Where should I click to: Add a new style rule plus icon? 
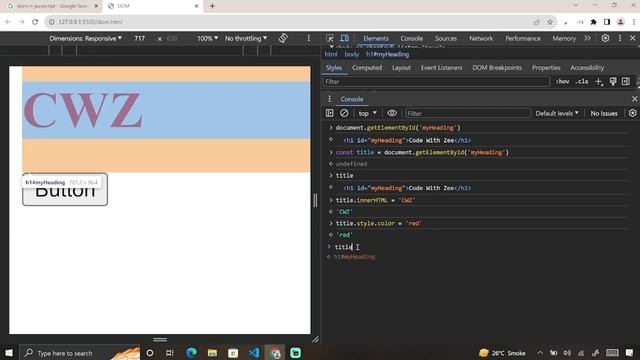599,82
